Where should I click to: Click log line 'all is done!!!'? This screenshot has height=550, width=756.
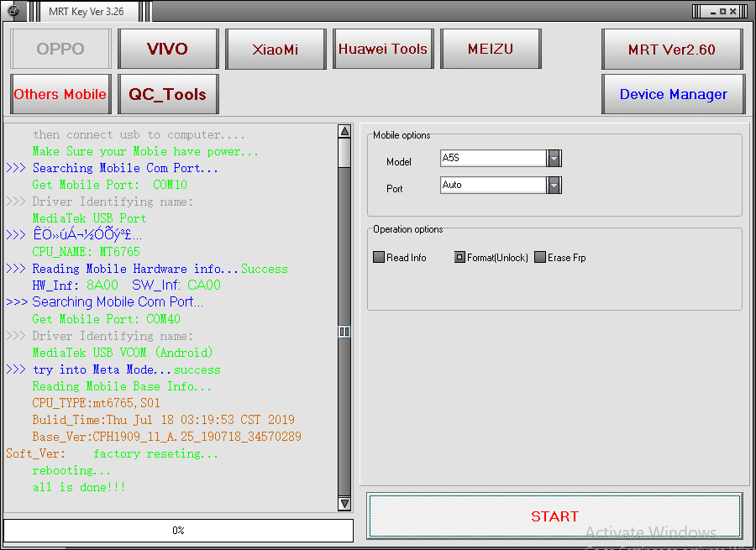pos(79,487)
